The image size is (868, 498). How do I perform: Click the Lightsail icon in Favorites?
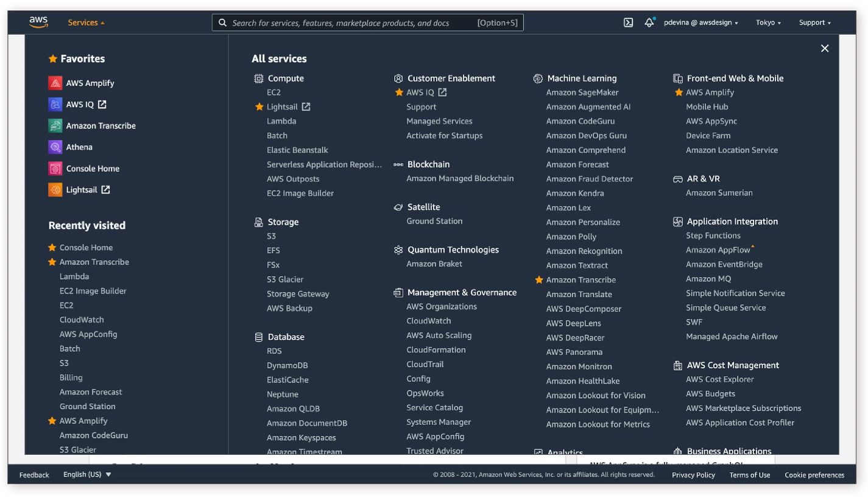(x=55, y=190)
